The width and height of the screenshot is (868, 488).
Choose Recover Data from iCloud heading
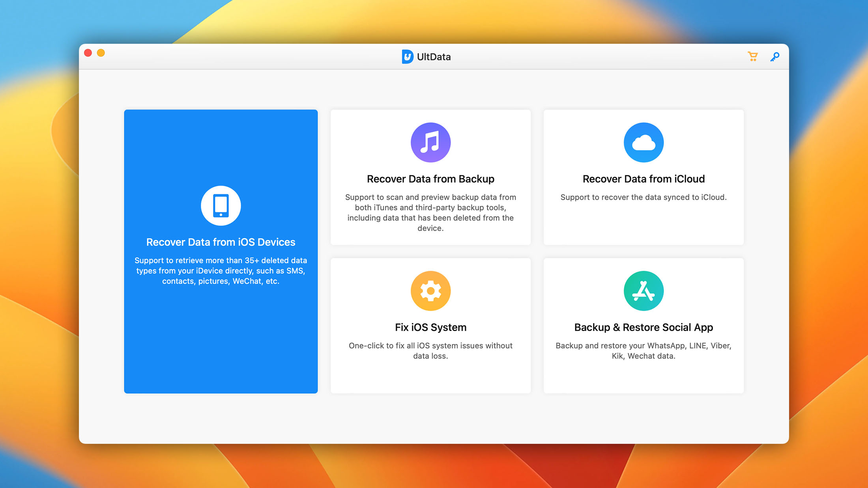coord(644,179)
